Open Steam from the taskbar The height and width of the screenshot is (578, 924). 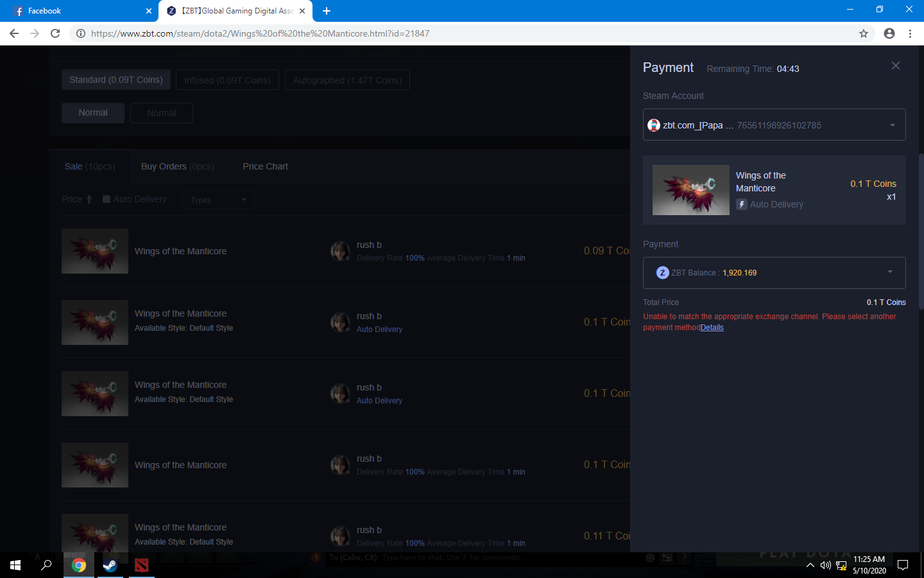tap(110, 565)
